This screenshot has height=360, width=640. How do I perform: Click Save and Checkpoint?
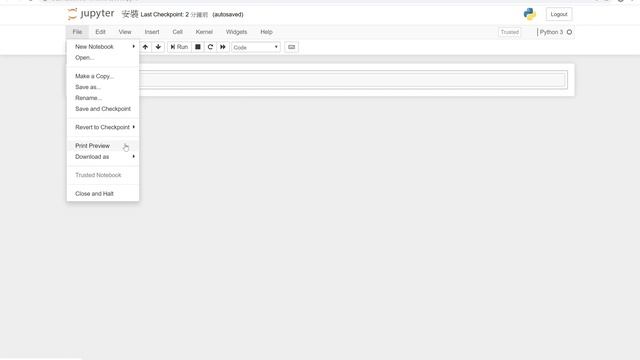[x=103, y=109]
